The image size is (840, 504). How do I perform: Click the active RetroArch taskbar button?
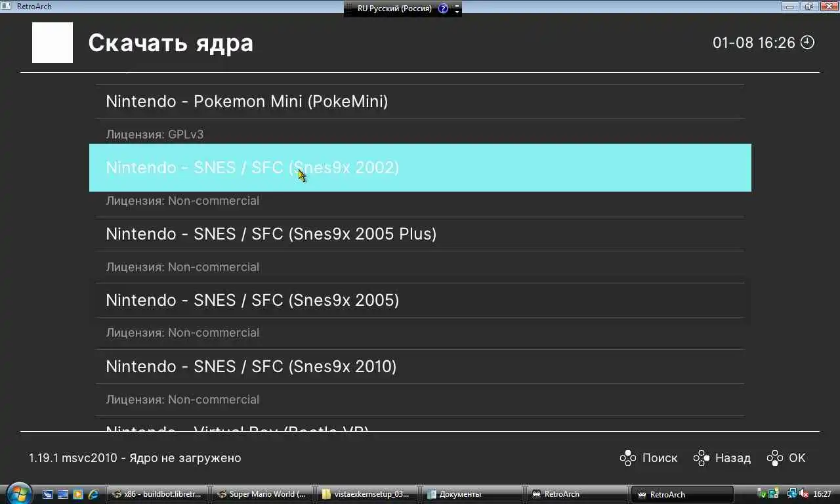click(x=682, y=494)
